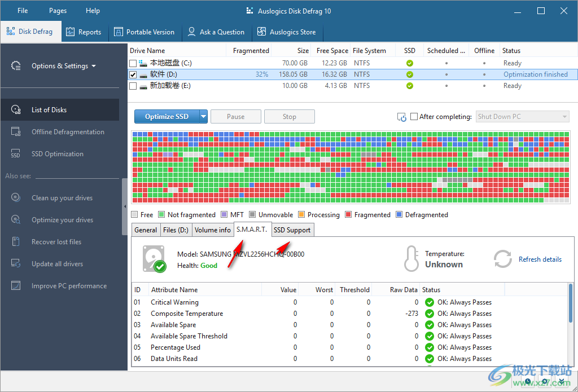Click the Update all drivers icon
Screen dimensions: 578x392
(x=15, y=264)
